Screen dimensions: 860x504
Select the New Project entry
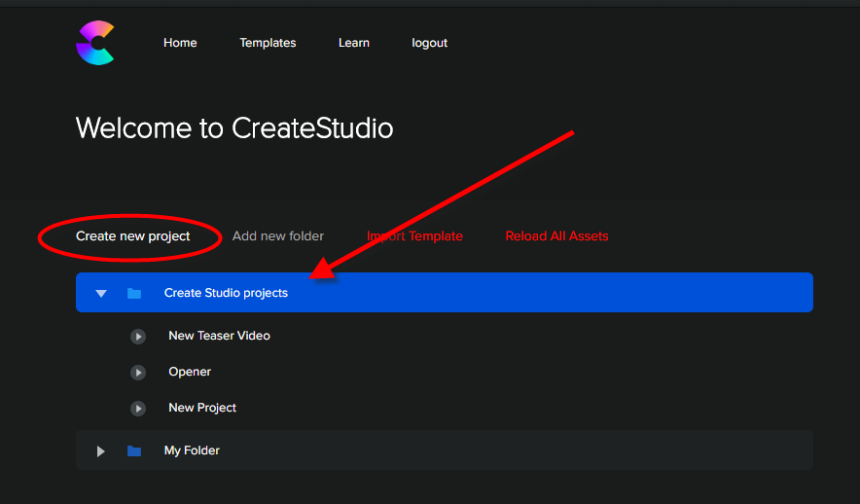tap(202, 408)
